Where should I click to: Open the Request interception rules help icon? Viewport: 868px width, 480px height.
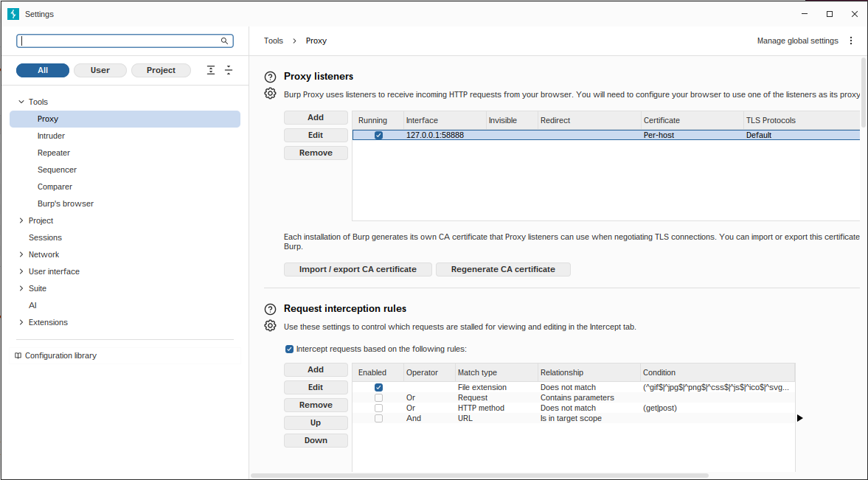pos(270,310)
